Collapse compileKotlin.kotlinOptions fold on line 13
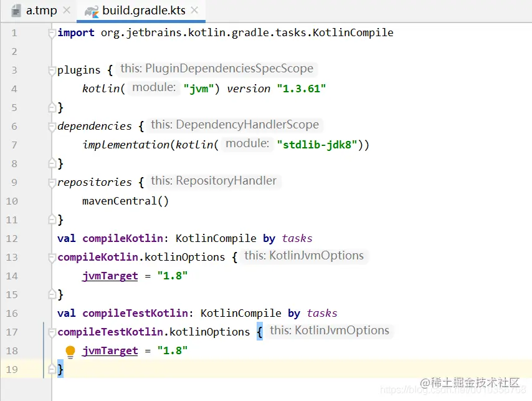532x401 pixels. point(52,258)
